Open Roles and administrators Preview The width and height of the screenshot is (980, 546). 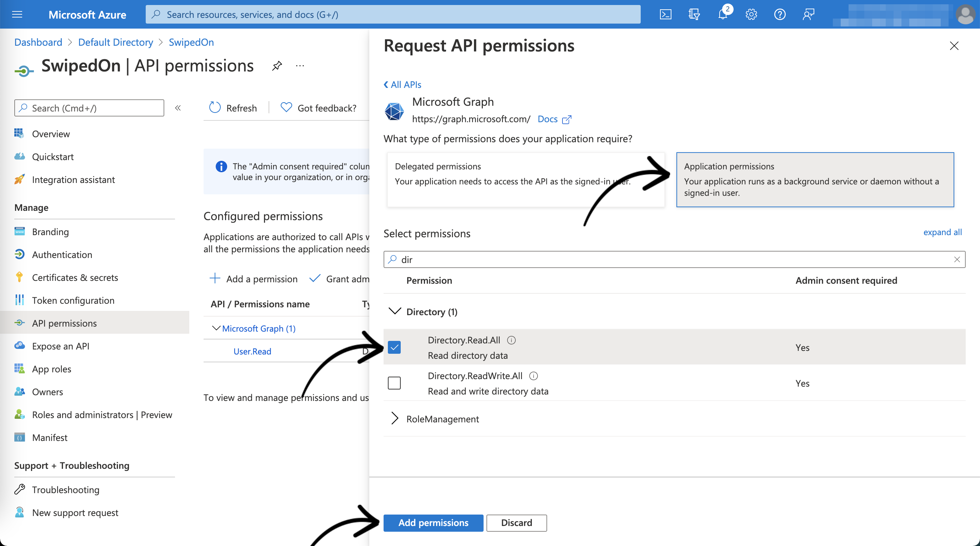(x=102, y=414)
